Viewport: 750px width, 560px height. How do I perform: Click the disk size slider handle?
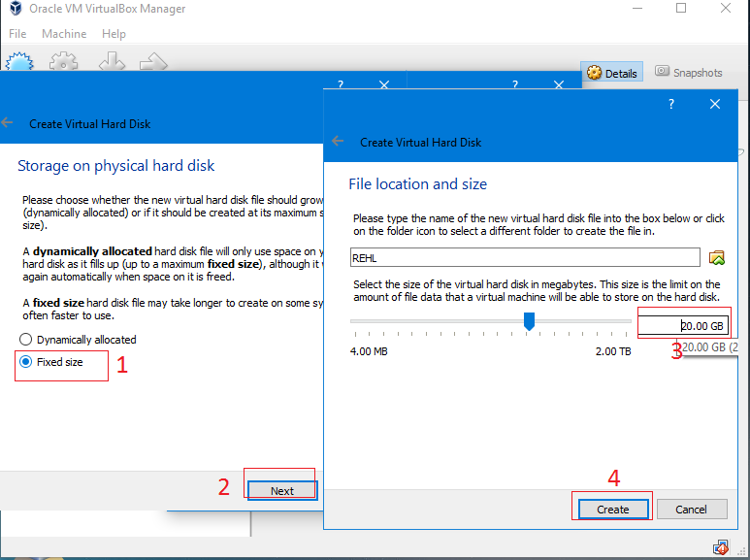(529, 321)
